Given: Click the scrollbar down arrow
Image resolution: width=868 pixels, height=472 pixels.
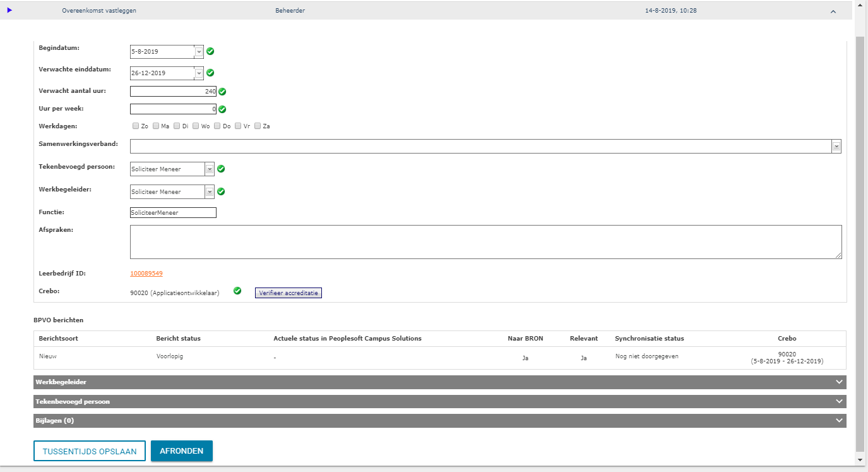Looking at the screenshot, I should pos(860,461).
